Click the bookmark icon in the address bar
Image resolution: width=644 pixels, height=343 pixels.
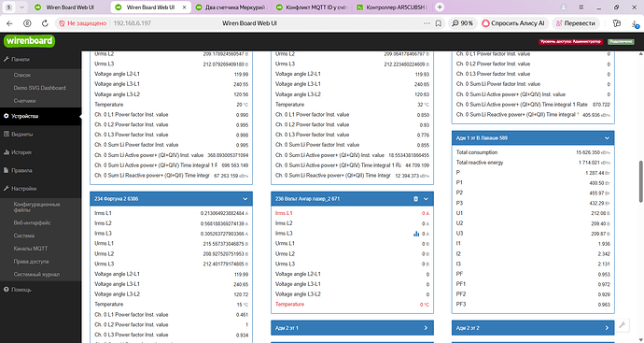click(439, 23)
